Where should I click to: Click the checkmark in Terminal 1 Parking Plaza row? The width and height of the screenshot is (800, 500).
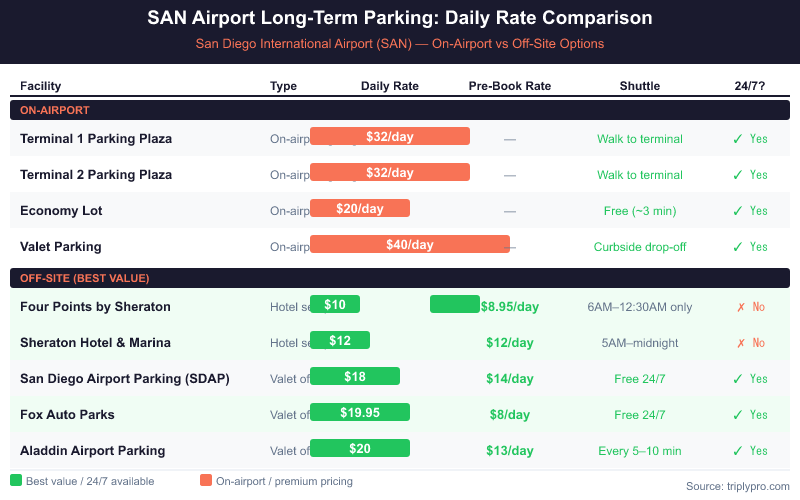pyautogui.click(x=737, y=139)
